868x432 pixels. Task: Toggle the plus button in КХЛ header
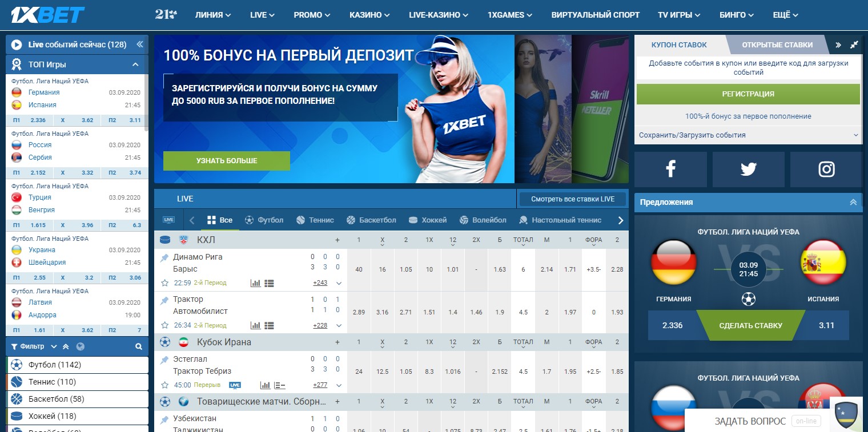(x=337, y=240)
